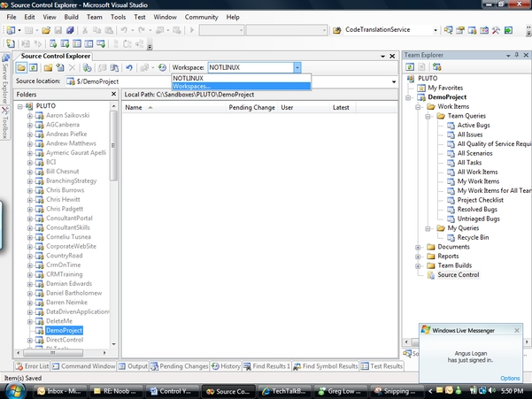
Task: Collapse the My Queries node
Action: tap(428, 229)
